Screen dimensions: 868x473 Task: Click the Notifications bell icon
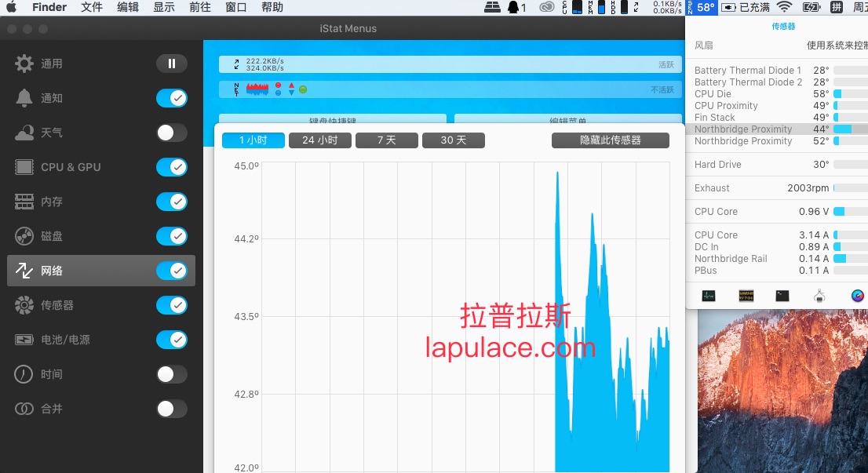coord(24,98)
